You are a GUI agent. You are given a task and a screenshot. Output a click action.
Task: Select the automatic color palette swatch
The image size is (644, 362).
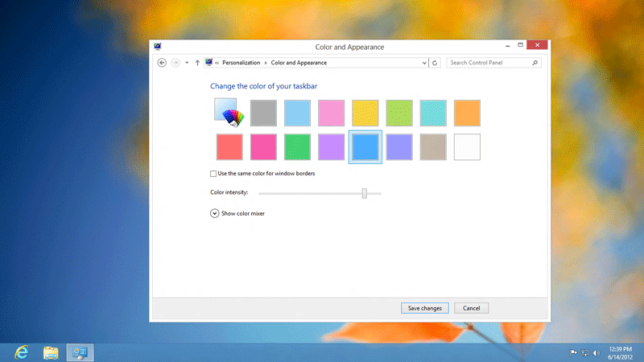[229, 113]
